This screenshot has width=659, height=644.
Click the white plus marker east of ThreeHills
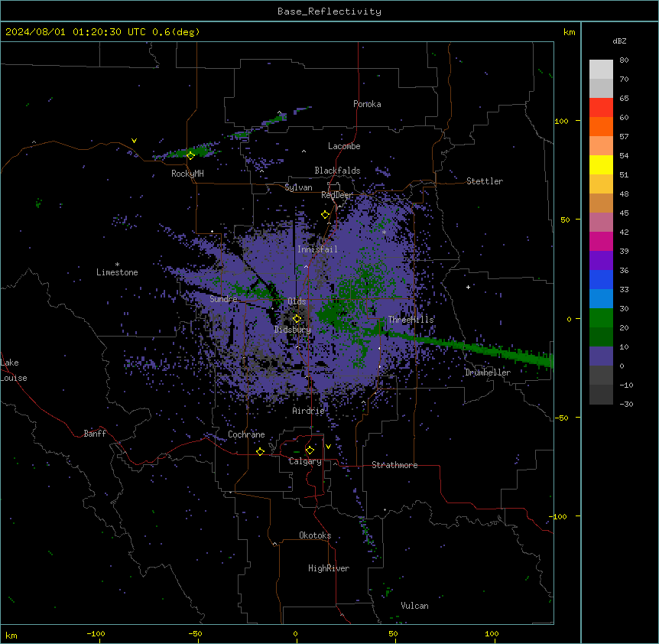click(x=468, y=287)
